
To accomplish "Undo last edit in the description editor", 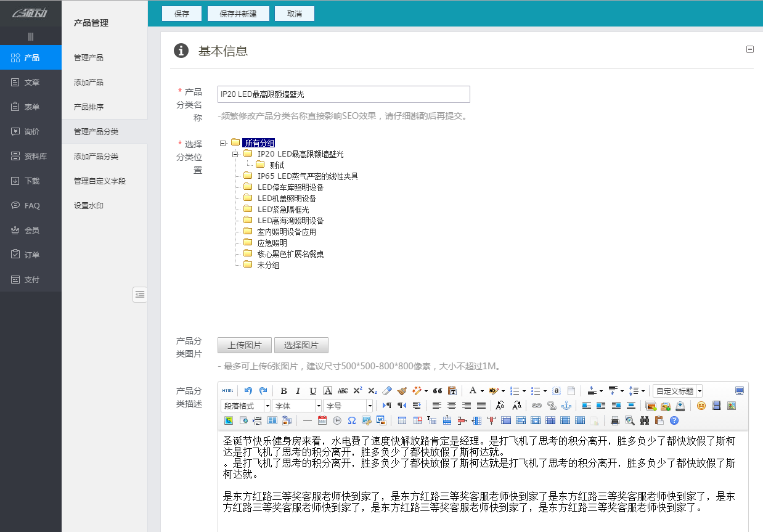I will click(247, 390).
